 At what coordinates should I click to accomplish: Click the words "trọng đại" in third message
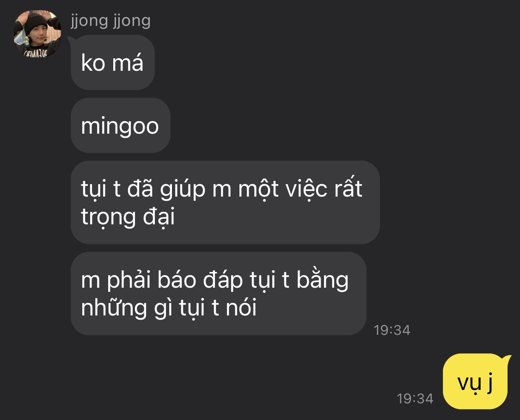[128, 217]
